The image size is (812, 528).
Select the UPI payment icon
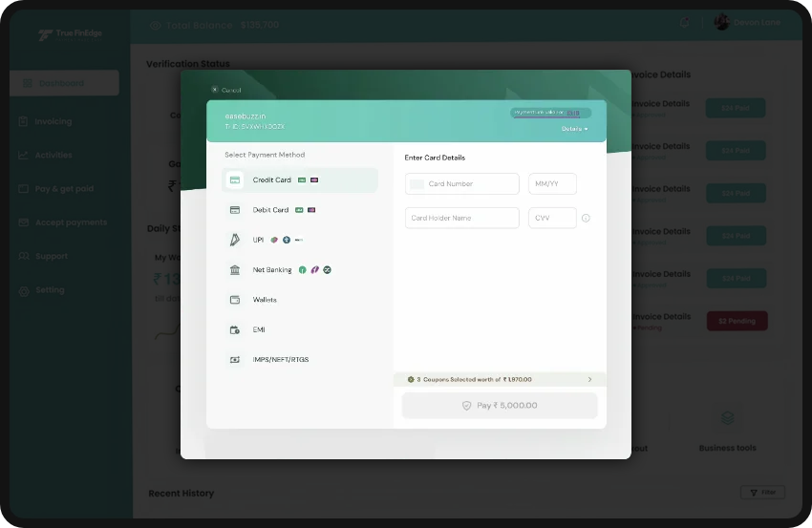235,240
